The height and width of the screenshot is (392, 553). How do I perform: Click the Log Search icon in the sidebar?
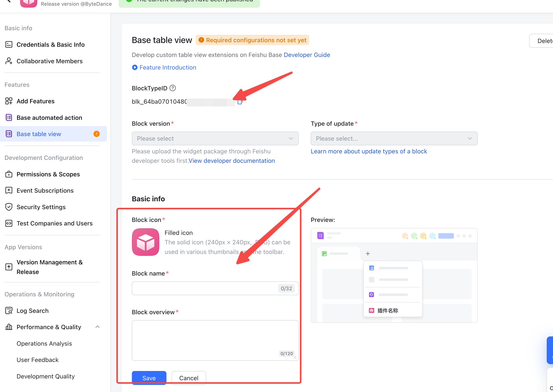[x=9, y=310]
